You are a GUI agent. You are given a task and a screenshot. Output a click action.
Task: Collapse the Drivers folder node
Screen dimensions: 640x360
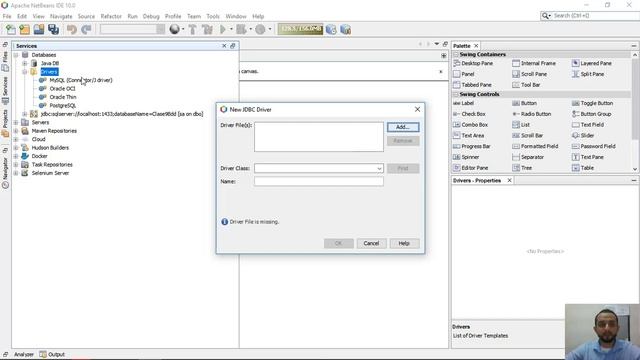pos(25,72)
